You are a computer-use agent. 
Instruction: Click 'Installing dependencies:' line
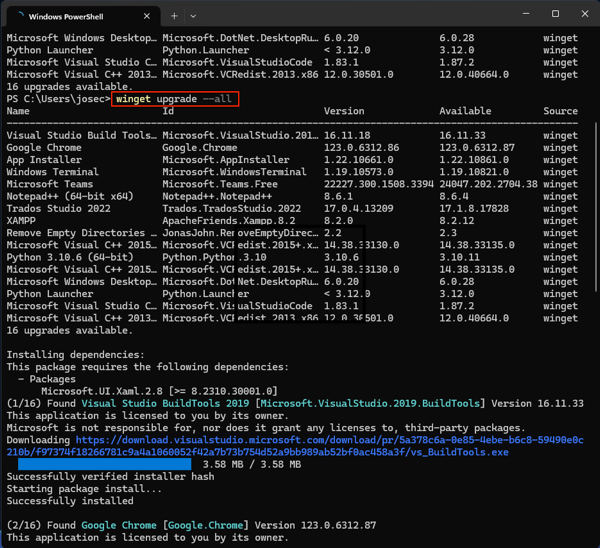76,355
